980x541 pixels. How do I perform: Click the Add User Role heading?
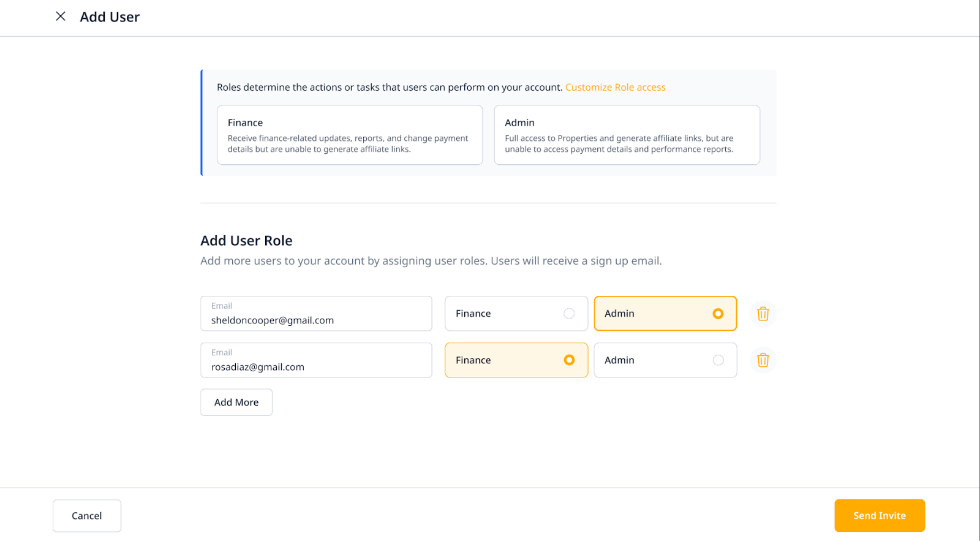[246, 241]
